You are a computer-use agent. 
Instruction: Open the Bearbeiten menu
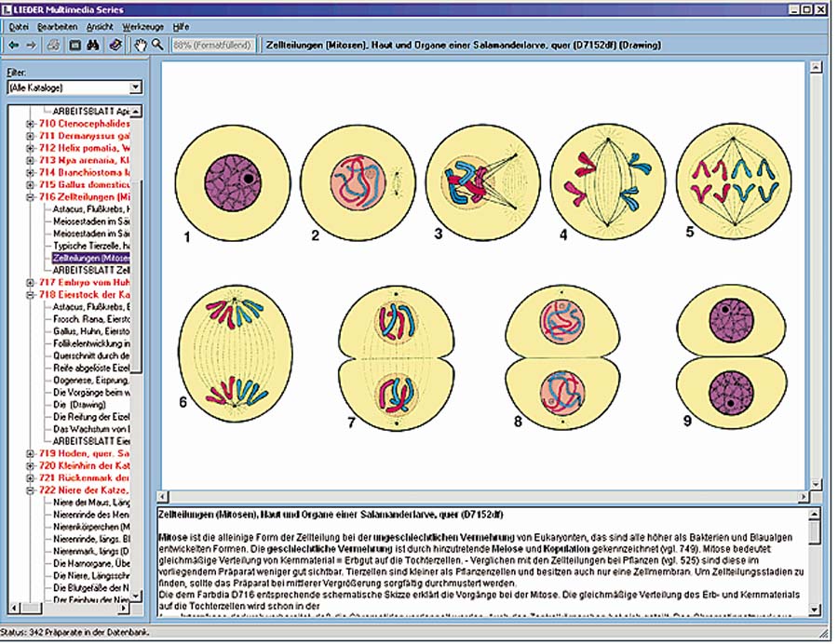coord(57,26)
